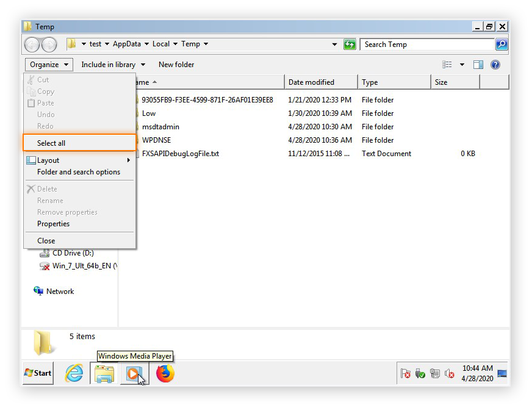Open the Network tray icon

pyautogui.click(x=435, y=373)
